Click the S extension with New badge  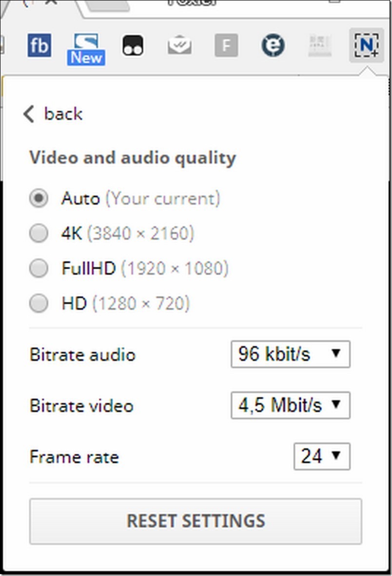[86, 49]
